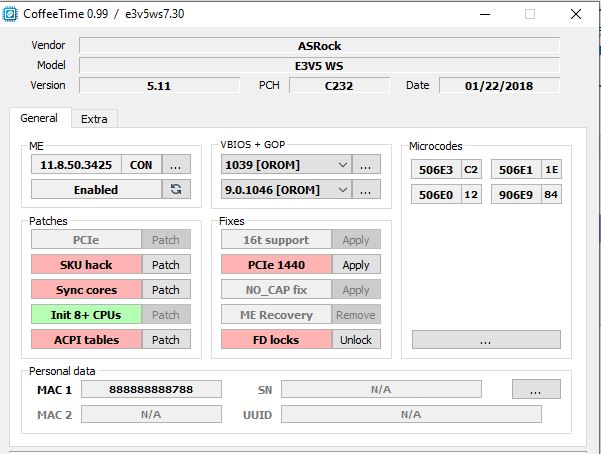This screenshot has width=601, height=454.
Task: Click microcode entry 506E1
Action: tap(516, 169)
